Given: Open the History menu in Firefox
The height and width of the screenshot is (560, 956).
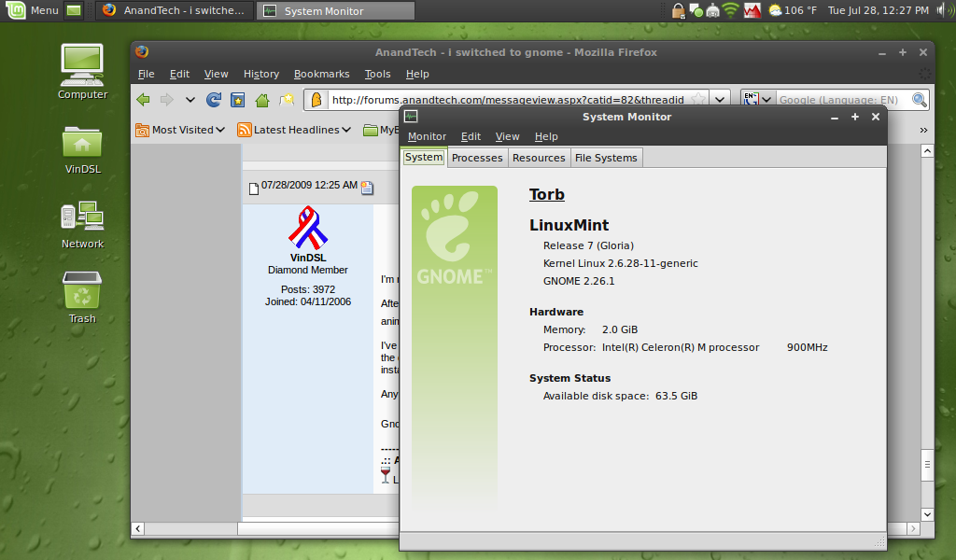Looking at the screenshot, I should [261, 74].
